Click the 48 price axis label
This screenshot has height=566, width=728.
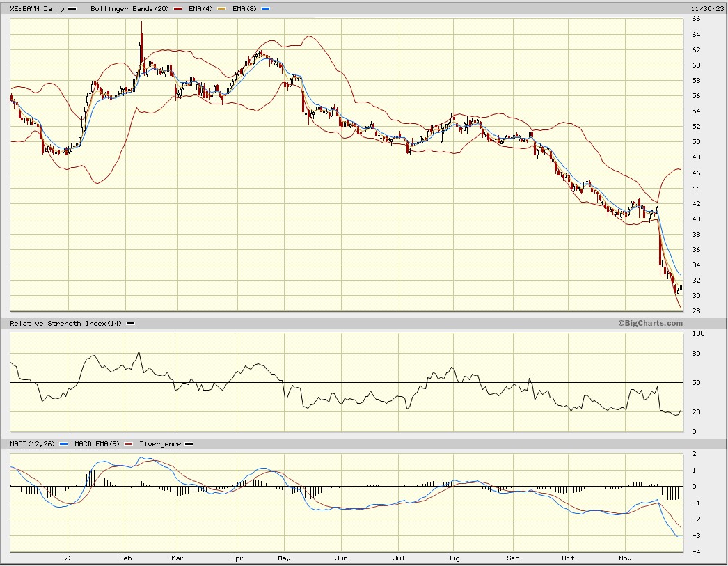click(696, 157)
